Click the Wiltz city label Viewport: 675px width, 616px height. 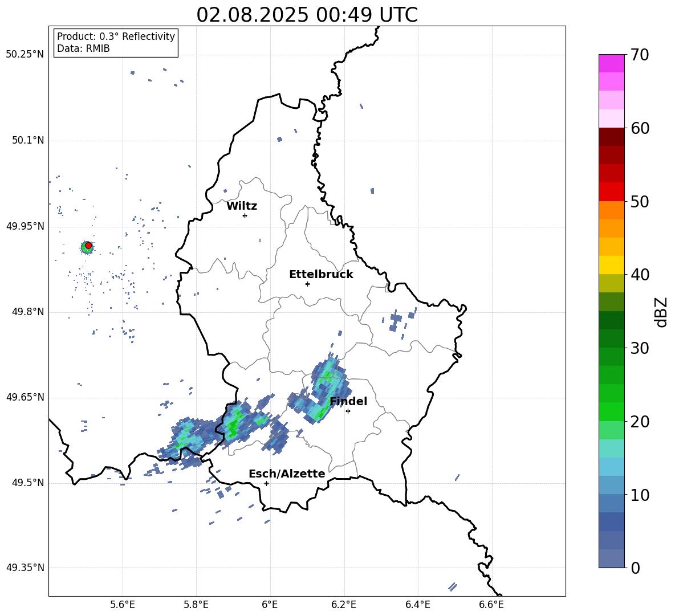(242, 206)
